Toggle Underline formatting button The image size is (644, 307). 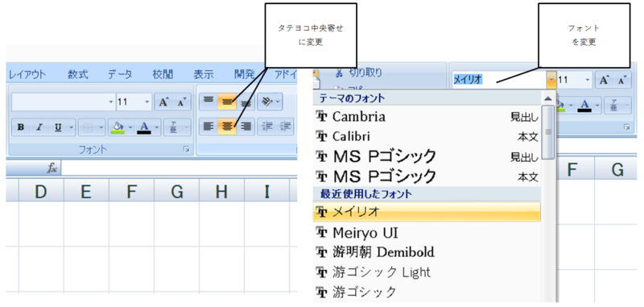coord(58,127)
